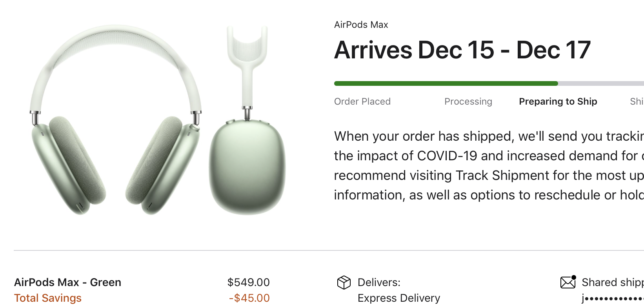Click the partially visible Shipped step
644x308 pixels.
pos(636,101)
